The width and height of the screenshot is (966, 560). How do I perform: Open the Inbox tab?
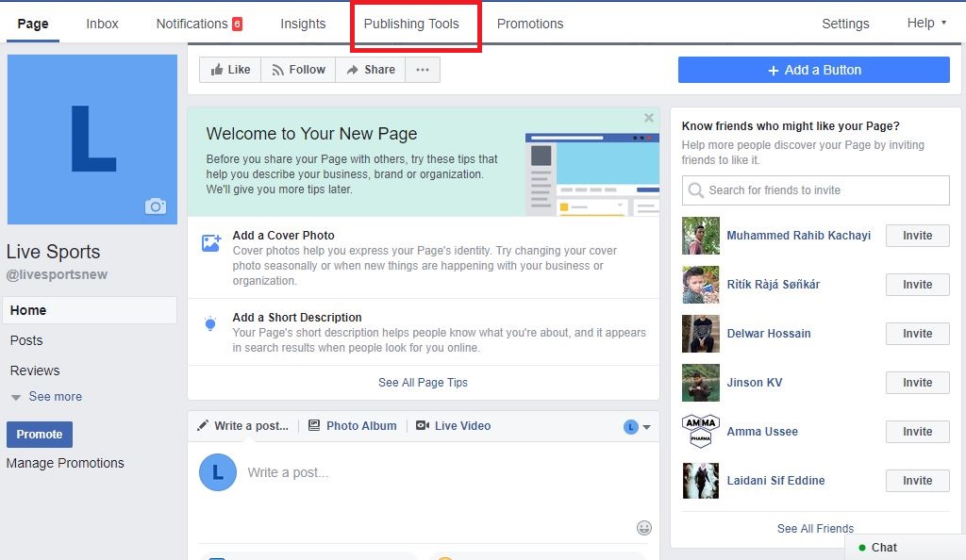(102, 24)
